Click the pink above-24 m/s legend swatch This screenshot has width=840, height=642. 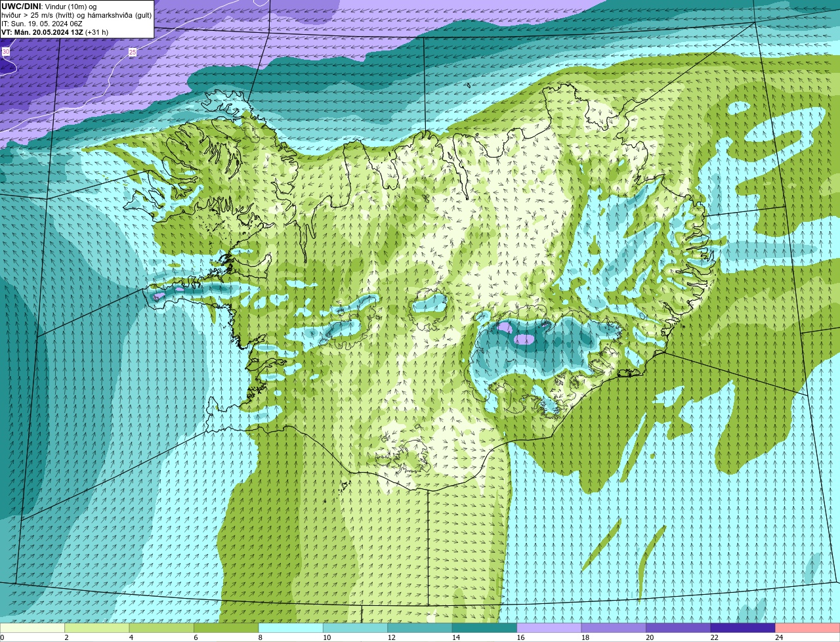[x=808, y=628]
